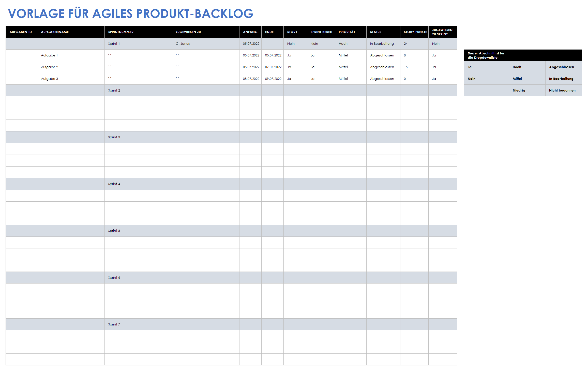Click the In Bearbeitung status in Sprint 1 row

383,43
